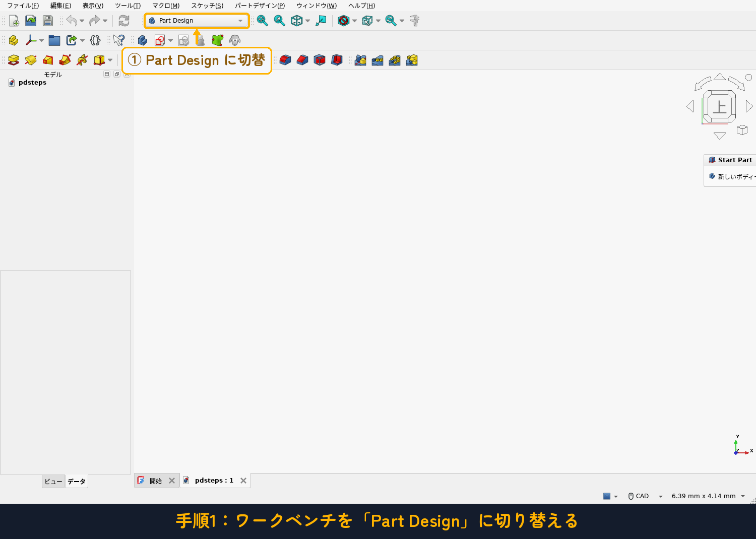The height and width of the screenshot is (539, 756).
Task: Create a group with blue folder icon
Action: pyautogui.click(x=54, y=40)
